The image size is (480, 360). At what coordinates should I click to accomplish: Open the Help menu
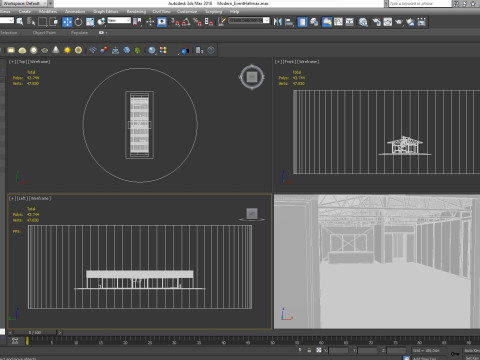point(234,11)
